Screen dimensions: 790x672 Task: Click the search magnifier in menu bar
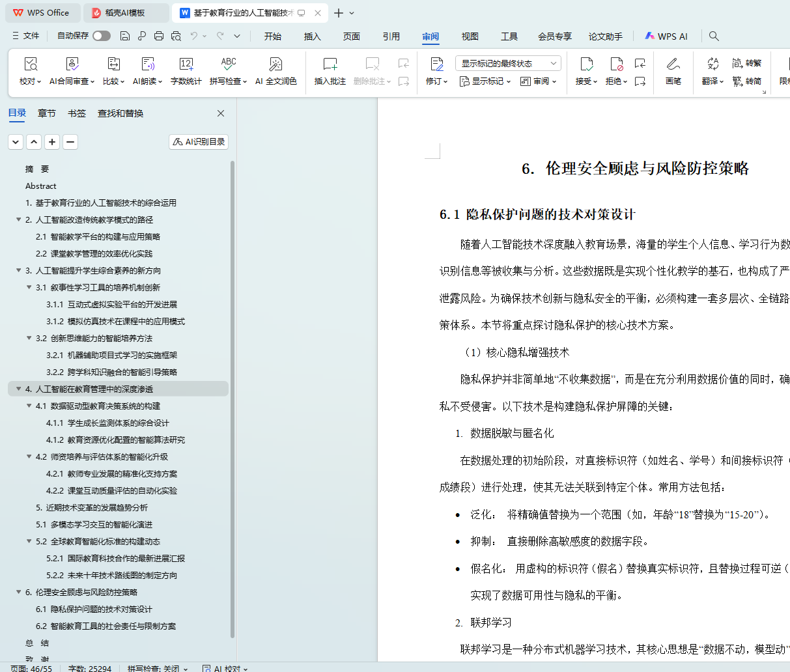714,36
